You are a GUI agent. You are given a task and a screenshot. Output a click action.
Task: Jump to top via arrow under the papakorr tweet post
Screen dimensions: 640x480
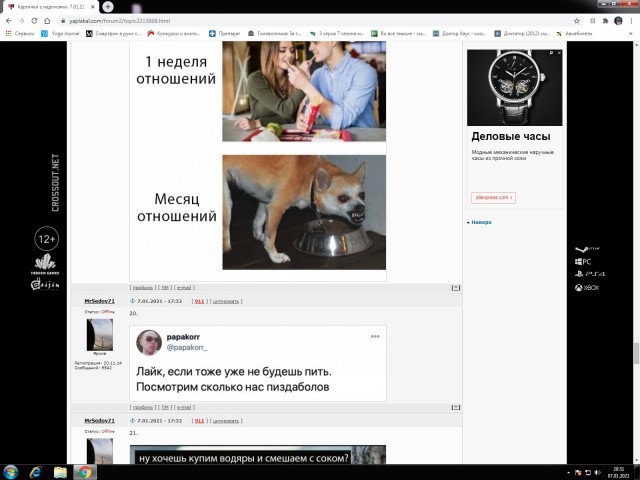tap(456, 407)
